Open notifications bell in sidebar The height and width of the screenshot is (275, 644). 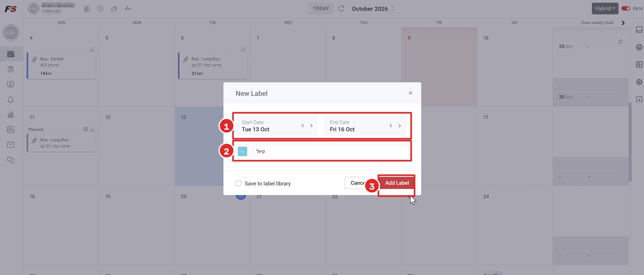[x=11, y=100]
